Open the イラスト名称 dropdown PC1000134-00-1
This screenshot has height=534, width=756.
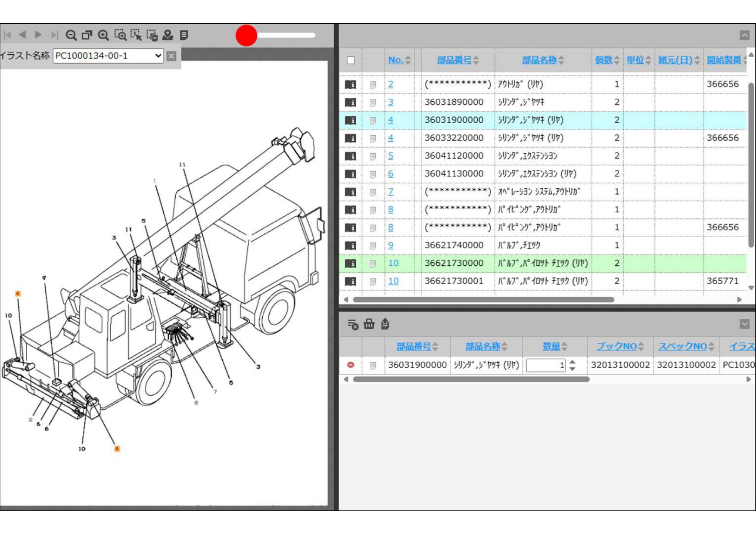[108, 56]
